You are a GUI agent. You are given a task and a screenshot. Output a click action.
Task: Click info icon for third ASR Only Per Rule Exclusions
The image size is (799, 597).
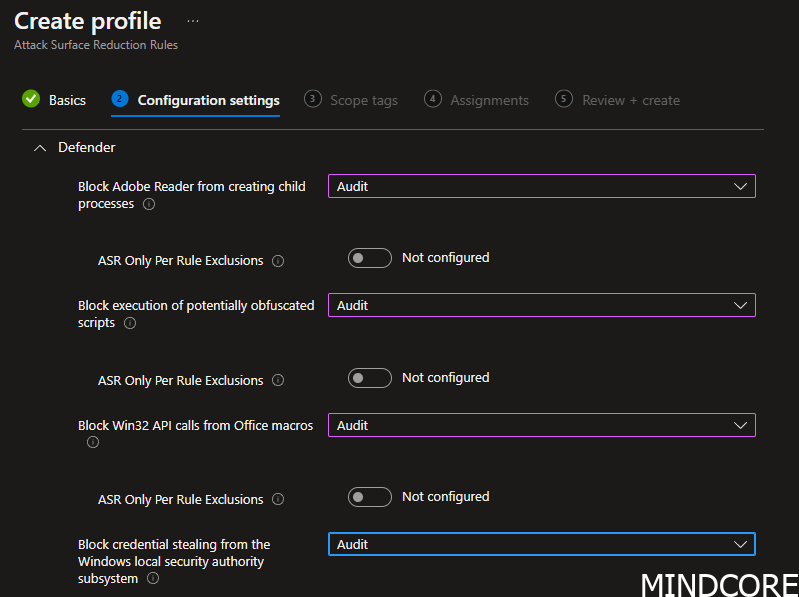click(278, 499)
